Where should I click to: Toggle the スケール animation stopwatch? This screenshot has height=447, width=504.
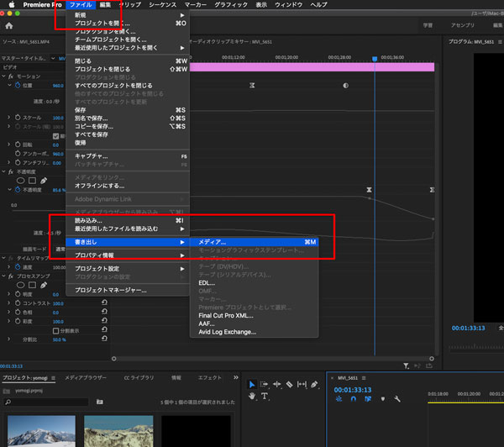point(18,118)
